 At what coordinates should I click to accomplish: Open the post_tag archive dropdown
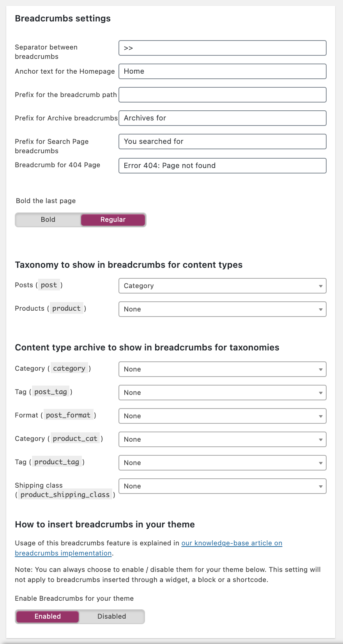coord(222,393)
